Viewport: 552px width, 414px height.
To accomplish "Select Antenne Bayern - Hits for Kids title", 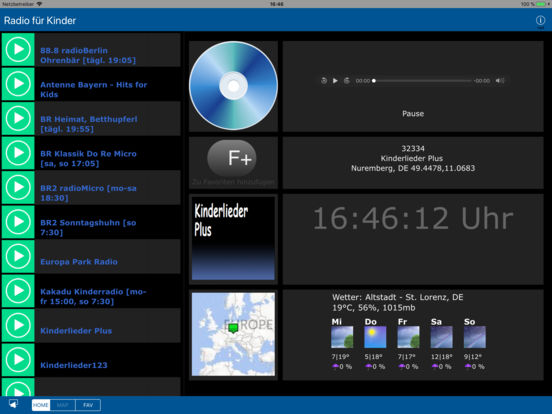I will coord(94,89).
